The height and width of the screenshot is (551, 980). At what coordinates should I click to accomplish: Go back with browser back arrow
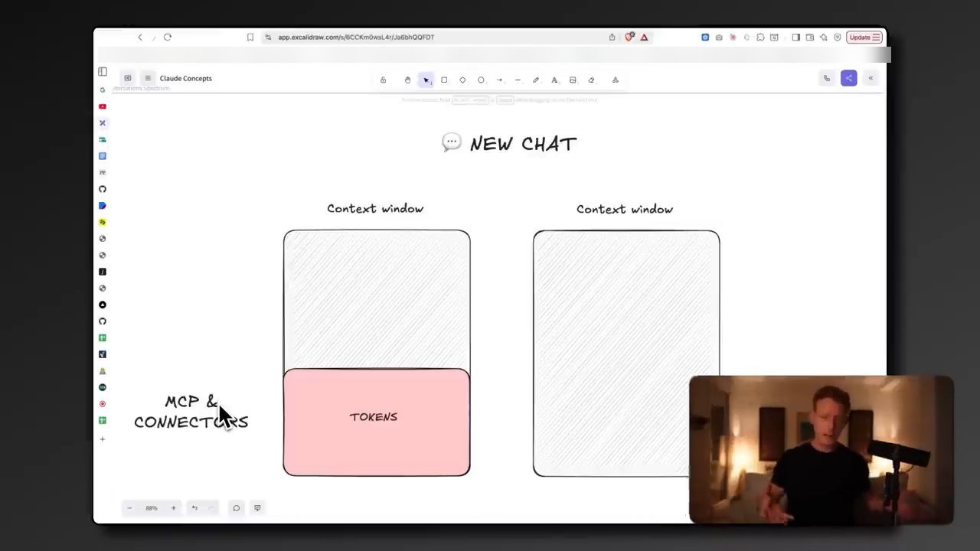139,37
